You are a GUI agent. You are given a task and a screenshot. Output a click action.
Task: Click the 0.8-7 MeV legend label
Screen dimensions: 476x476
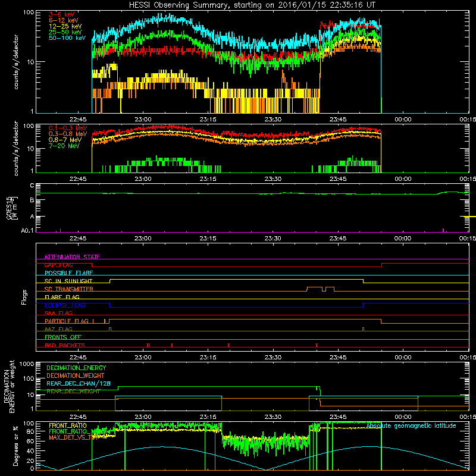[x=65, y=140]
